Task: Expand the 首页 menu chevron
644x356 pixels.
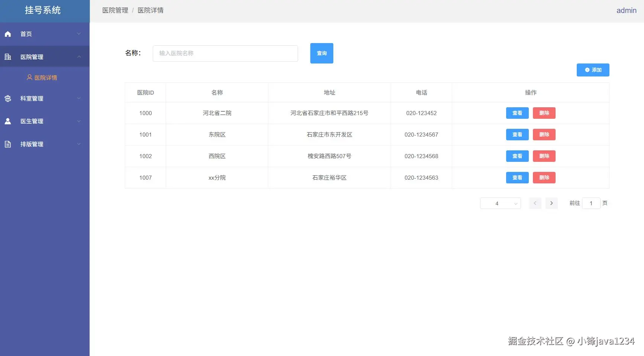Action: click(79, 34)
